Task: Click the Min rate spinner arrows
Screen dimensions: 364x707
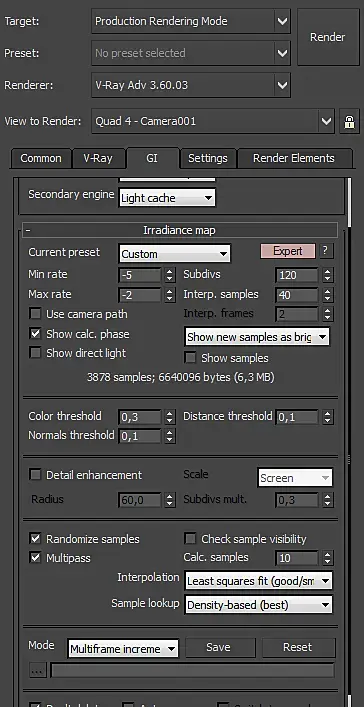Action: (170, 275)
